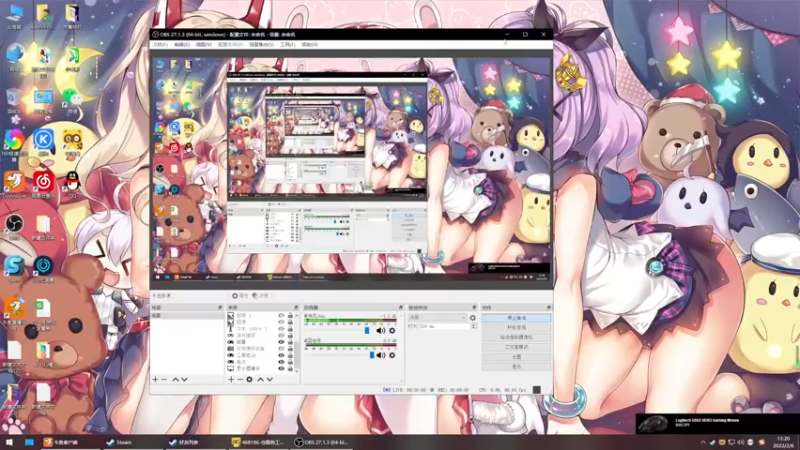
Task: Undock the 转场特效 panel via its header icon
Action: click(x=474, y=308)
